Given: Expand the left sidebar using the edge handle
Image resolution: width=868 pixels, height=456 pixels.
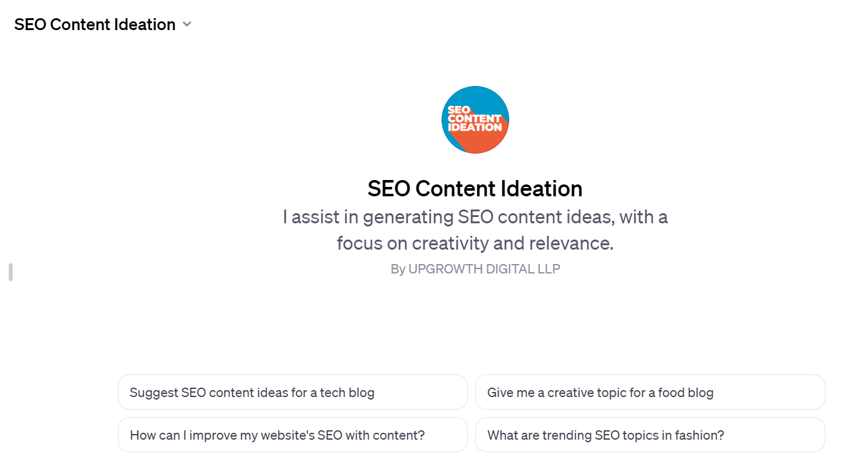Looking at the screenshot, I should (10, 272).
